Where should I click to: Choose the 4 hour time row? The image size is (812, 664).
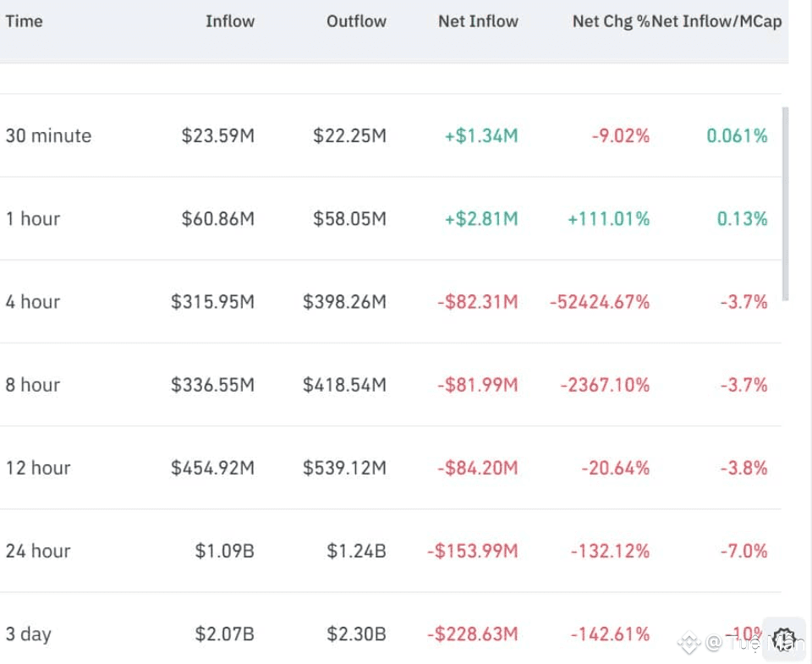[33, 301]
